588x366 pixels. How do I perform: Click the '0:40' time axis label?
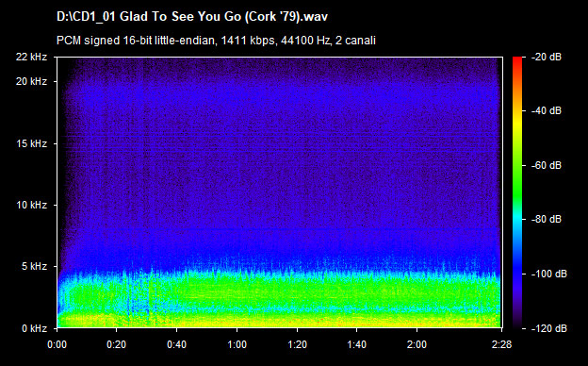point(176,344)
